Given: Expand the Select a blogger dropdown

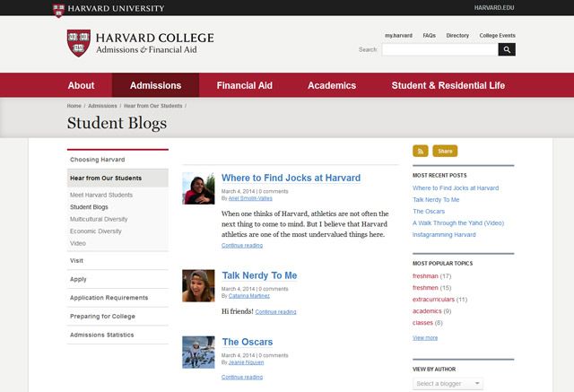Looking at the screenshot, I should point(448,384).
